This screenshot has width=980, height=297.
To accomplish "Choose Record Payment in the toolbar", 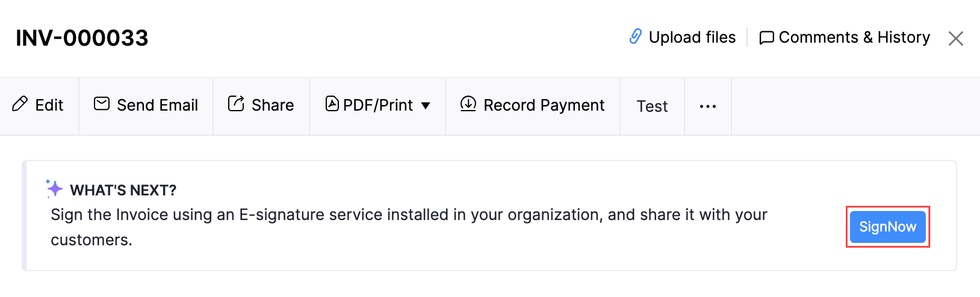I will tap(544, 105).
